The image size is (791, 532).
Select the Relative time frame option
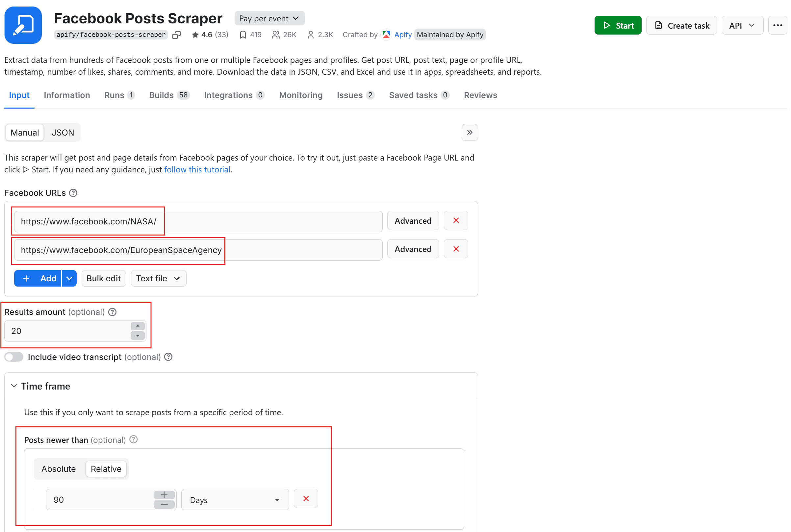[x=106, y=469]
